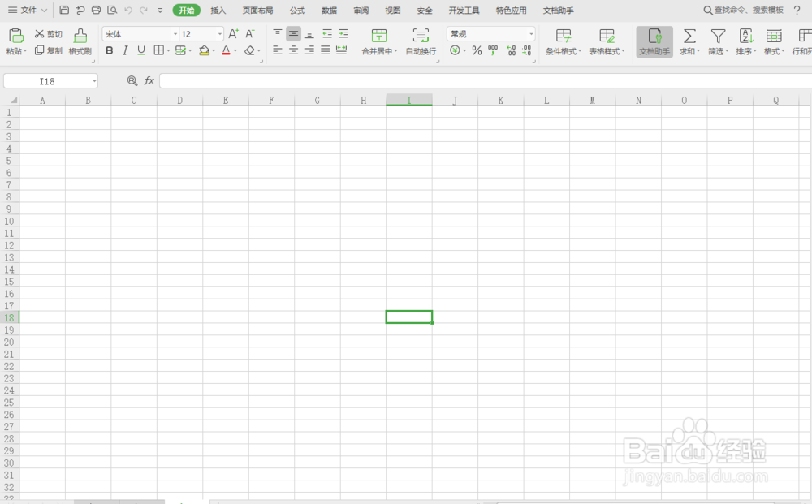Toggle underline formatting
Viewport: 812px width, 504px height.
[x=140, y=50]
